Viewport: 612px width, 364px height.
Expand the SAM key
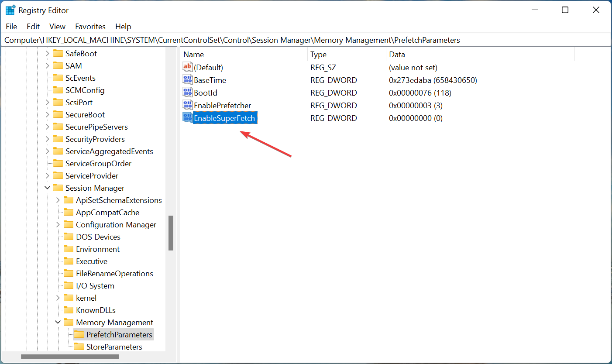pyautogui.click(x=47, y=65)
